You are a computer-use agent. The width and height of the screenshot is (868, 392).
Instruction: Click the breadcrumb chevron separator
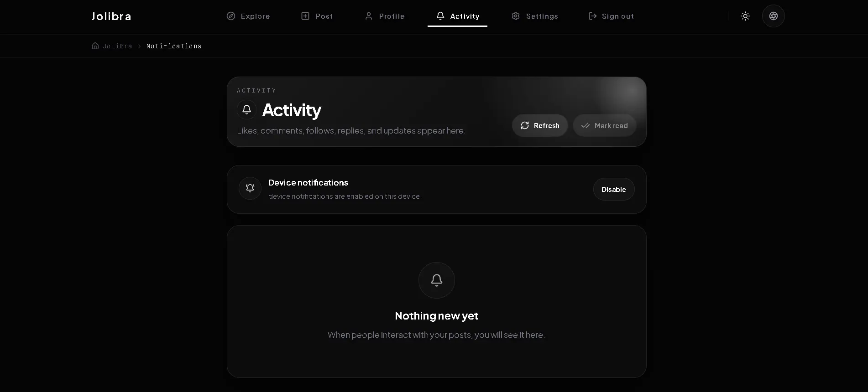[139, 46]
